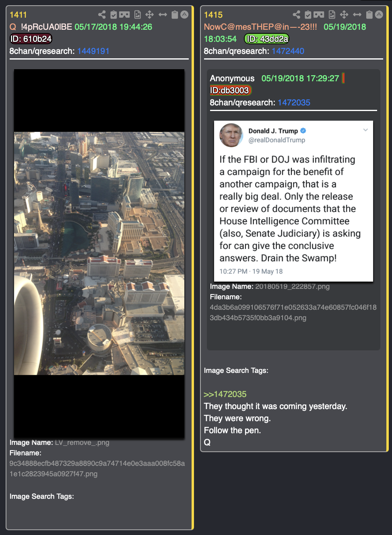Select the green ID: 43dd2a badge
Image resolution: width=392 pixels, height=535 pixels.
(x=266, y=39)
